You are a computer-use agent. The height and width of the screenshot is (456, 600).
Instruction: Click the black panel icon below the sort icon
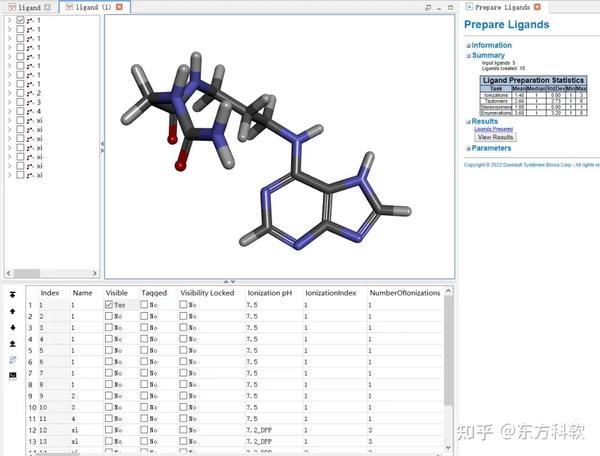pyautogui.click(x=13, y=376)
